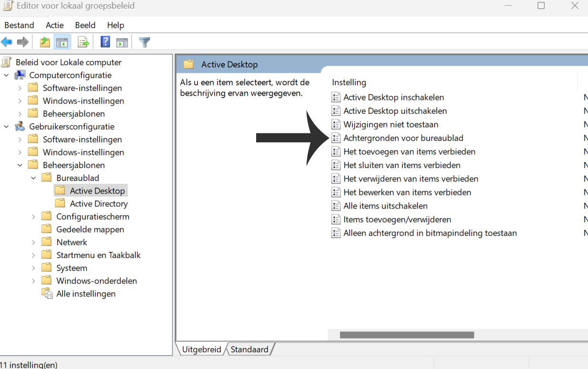Open the Bestand menu
Screen dimensions: 588x369
pos(19,25)
